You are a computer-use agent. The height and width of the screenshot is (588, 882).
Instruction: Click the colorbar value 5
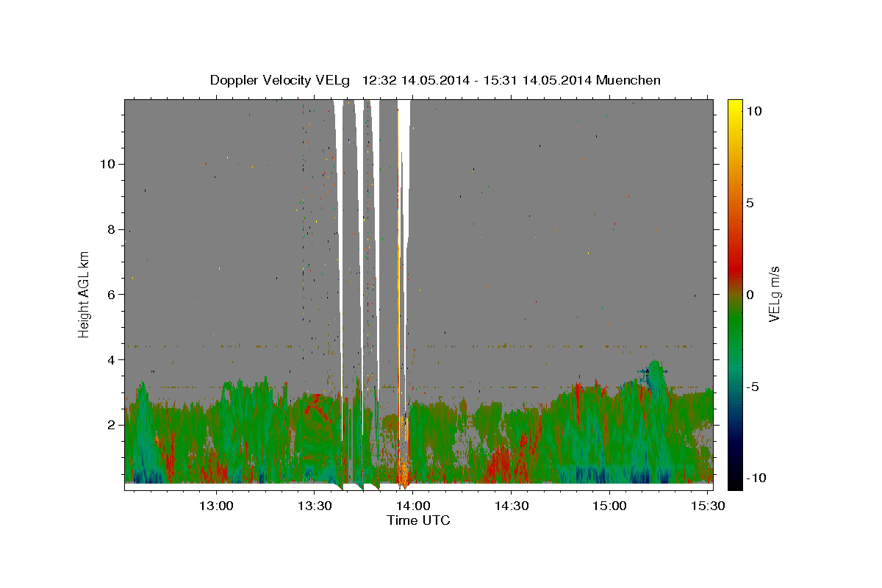[750, 203]
